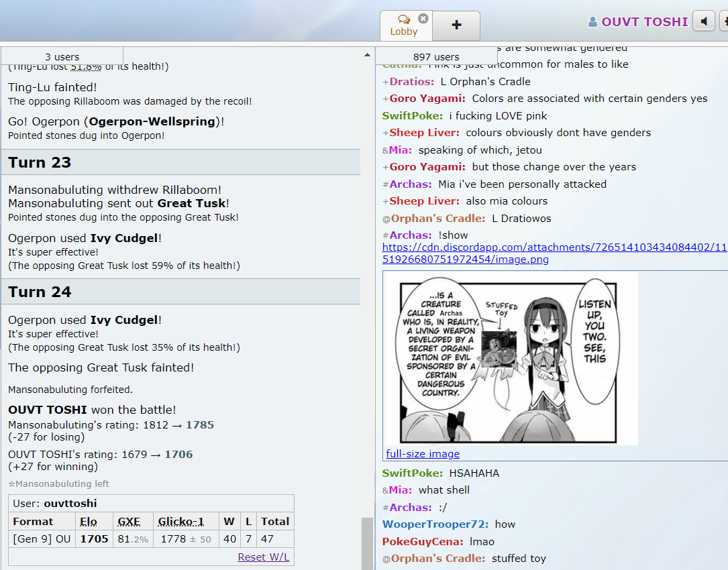Click the Turn 23 heading
The height and width of the screenshot is (570, 728).
(x=40, y=162)
